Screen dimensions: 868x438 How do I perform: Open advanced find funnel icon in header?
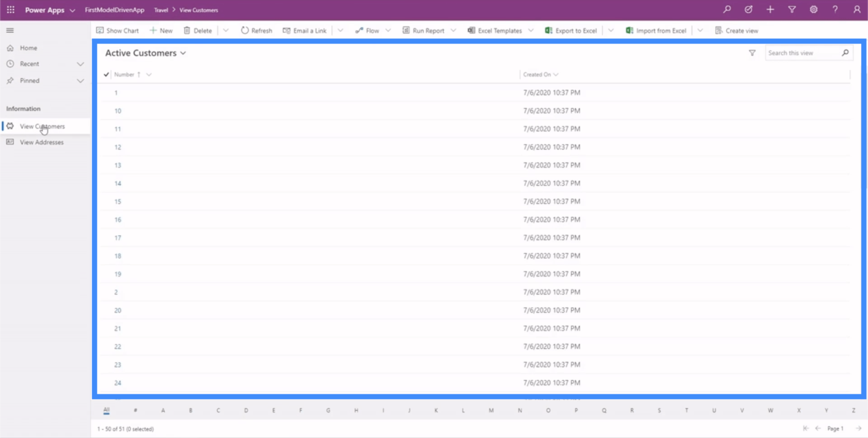792,9
